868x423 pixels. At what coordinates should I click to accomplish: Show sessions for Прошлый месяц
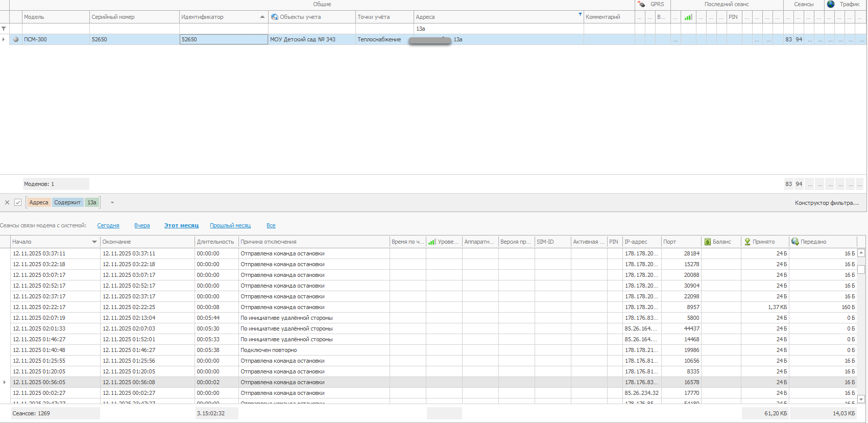point(230,225)
